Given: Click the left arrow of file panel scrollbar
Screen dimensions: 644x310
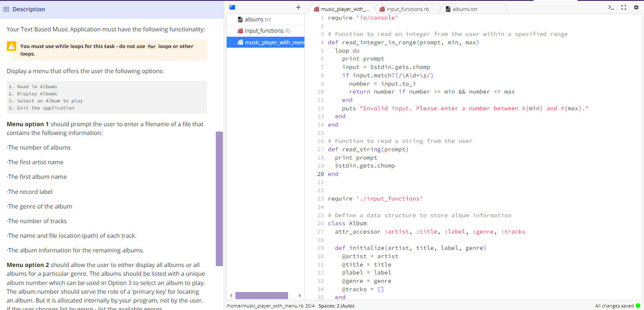Looking at the screenshot, I should coord(230,296).
